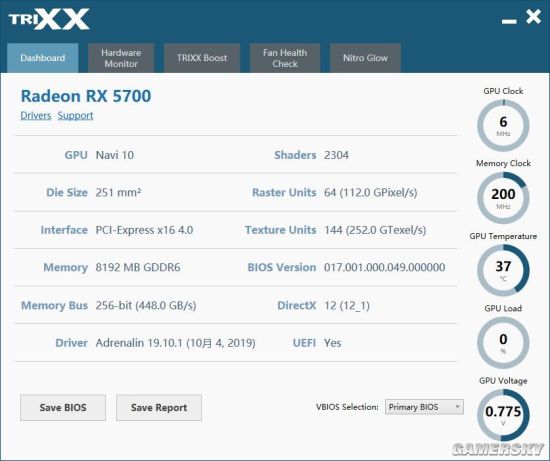Open the VBIOS Selection dropdown
Screen dimensions: 550x461
(424, 407)
